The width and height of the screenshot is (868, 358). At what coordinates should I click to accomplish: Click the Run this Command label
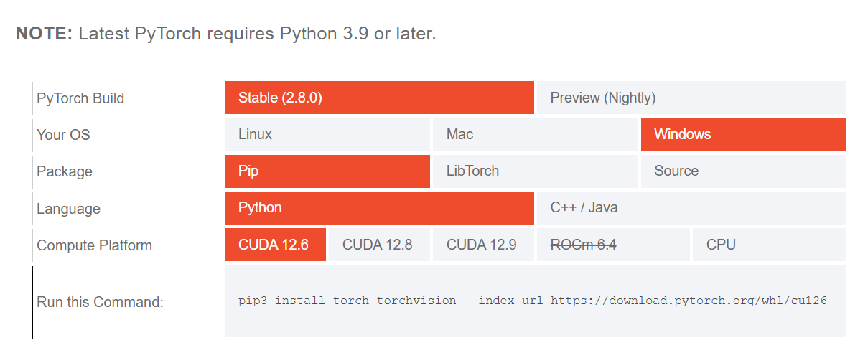click(100, 302)
